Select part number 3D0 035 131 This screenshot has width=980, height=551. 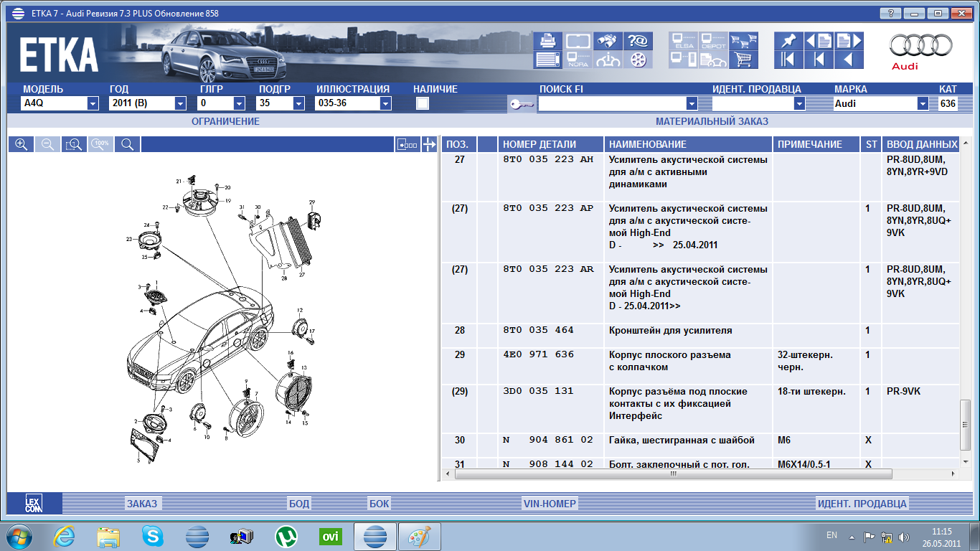click(538, 391)
